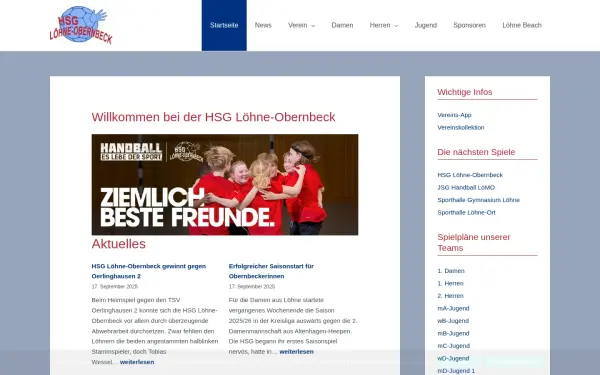
Task: Open article 'Erfolgreicher Saisonstart für Obernbeckerinnen'
Action: tap(271, 271)
